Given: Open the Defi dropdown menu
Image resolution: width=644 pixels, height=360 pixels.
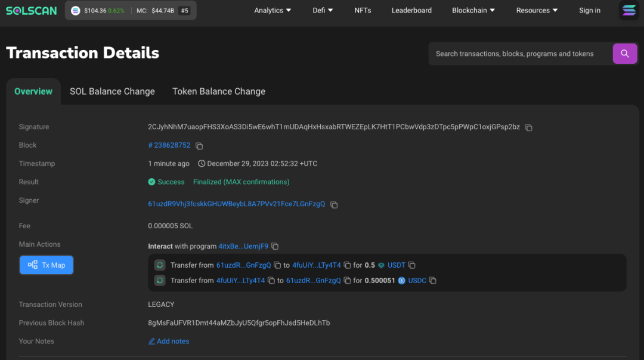Looking at the screenshot, I should click(x=323, y=10).
